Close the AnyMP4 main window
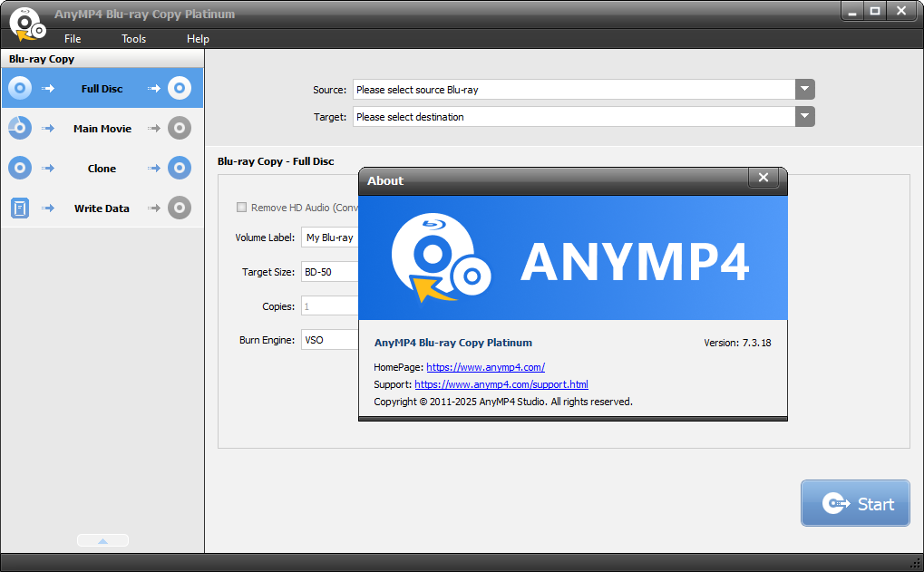This screenshot has height=572, width=924. (901, 11)
